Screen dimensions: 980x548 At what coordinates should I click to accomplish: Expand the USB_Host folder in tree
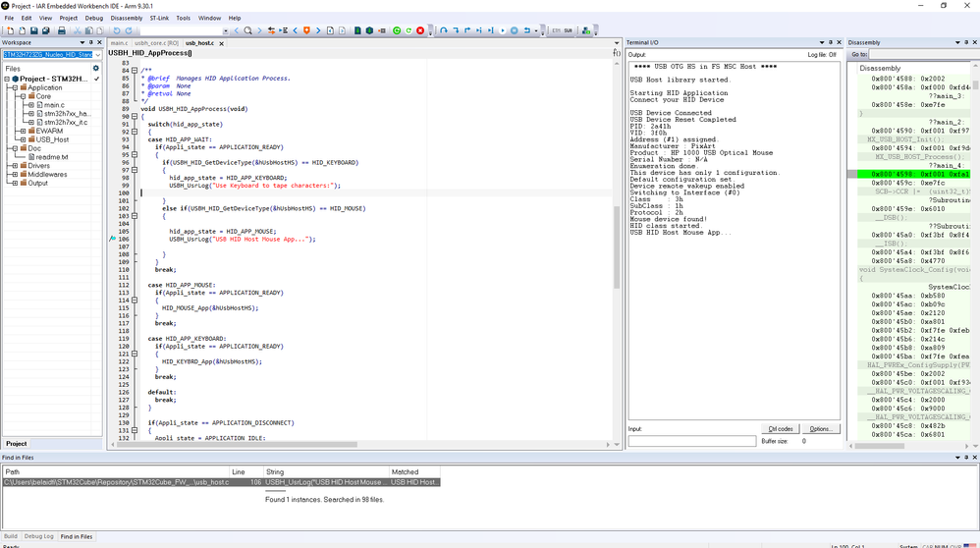tap(24, 140)
